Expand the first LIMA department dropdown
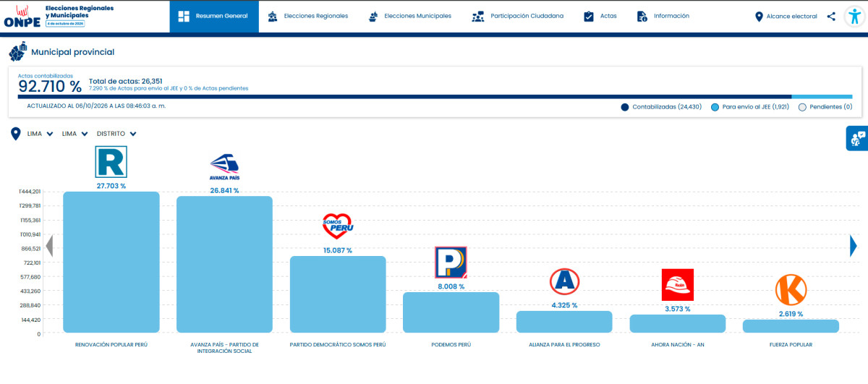This screenshot has height=384, width=868. point(40,134)
